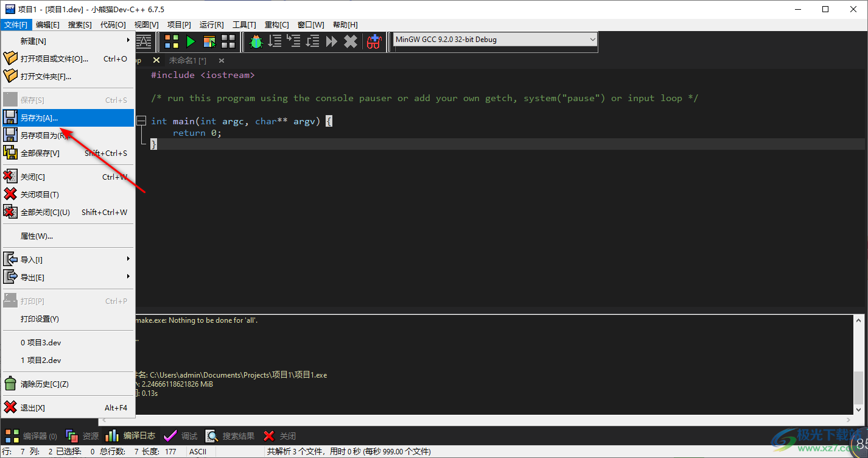
Task: Click the horizontal scroll right arrow in log
Action: tap(849, 420)
